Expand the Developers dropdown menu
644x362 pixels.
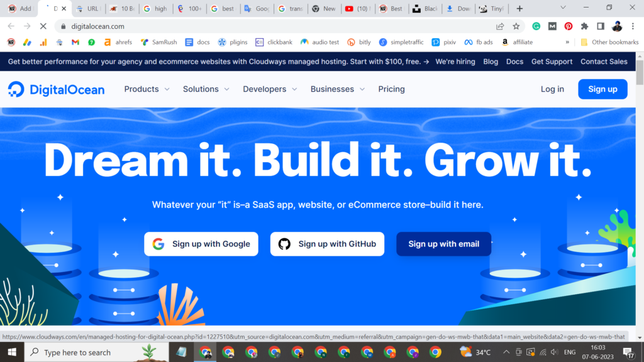(x=270, y=89)
